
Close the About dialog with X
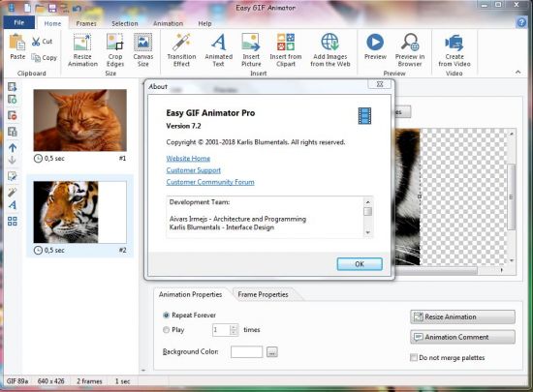click(x=380, y=84)
